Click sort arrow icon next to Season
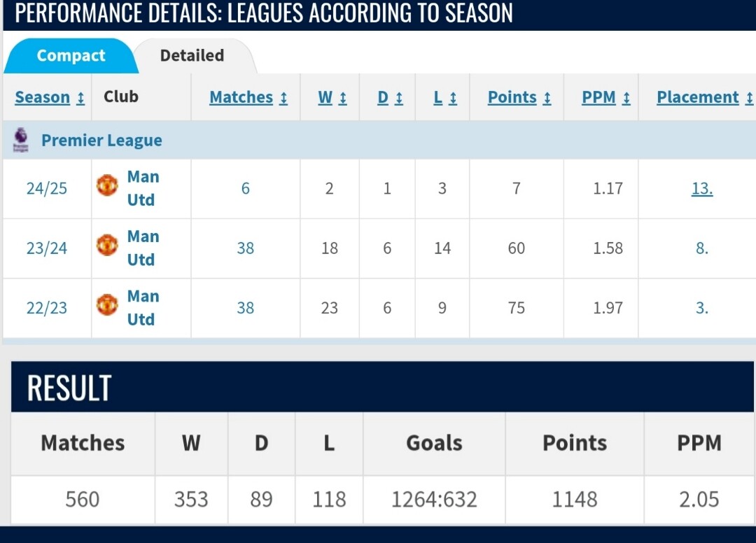 pos(80,98)
